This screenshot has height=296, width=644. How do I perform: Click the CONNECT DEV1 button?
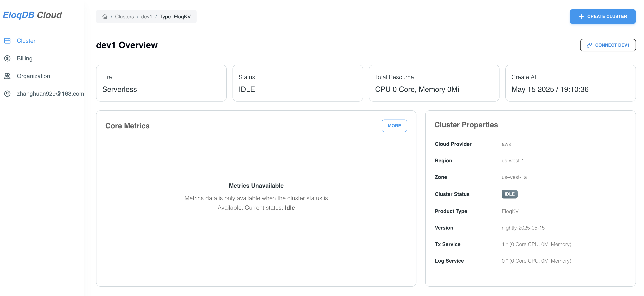pos(608,45)
